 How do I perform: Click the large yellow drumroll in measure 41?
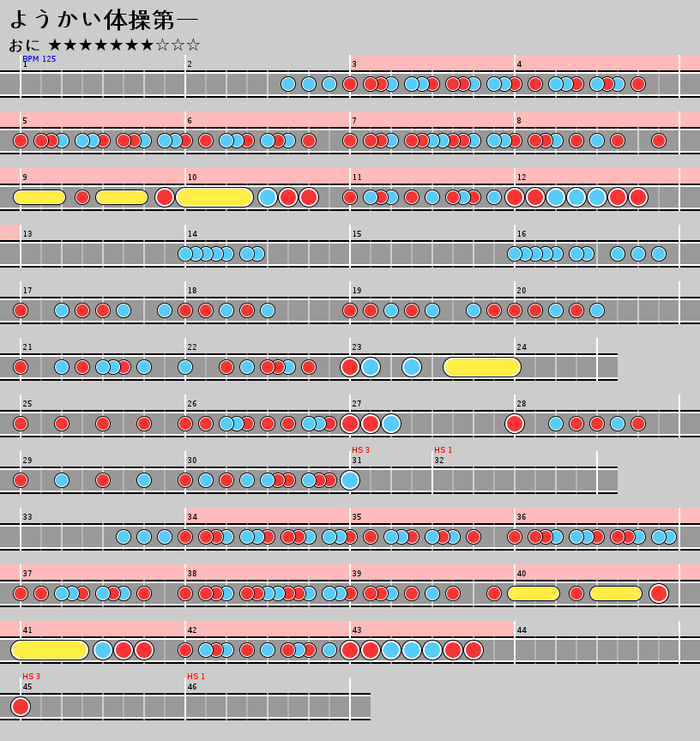[x=50, y=650]
